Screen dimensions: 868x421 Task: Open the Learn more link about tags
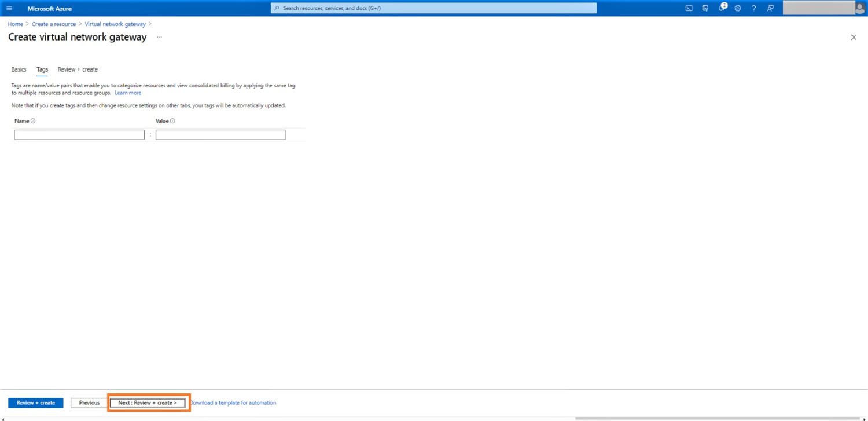coord(128,93)
